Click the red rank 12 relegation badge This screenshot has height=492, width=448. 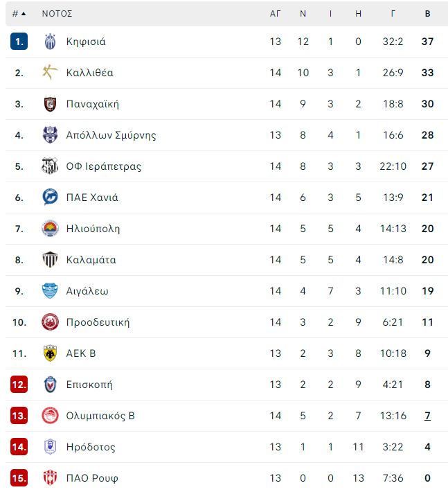(x=19, y=385)
